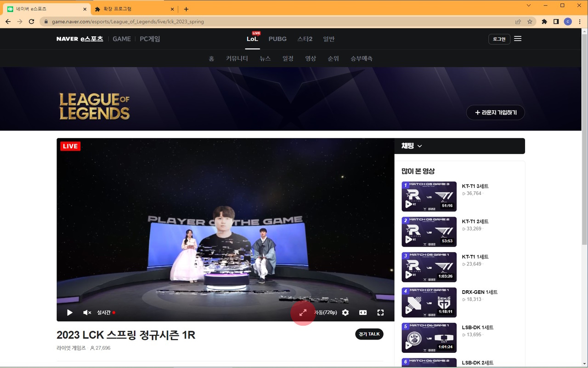Open the hamburger menu icon
The width and height of the screenshot is (588, 368).
pos(518,39)
